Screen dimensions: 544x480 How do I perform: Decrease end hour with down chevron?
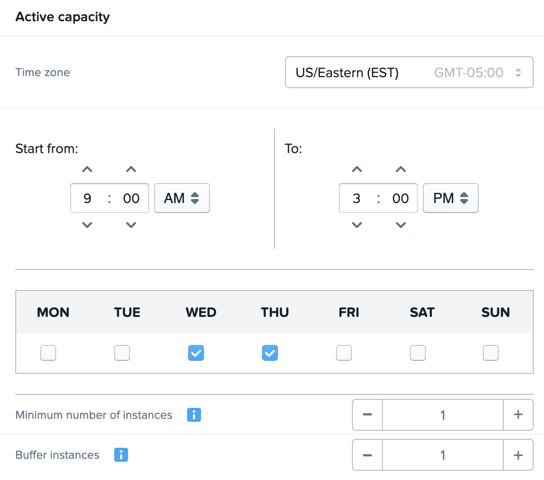coord(357,225)
